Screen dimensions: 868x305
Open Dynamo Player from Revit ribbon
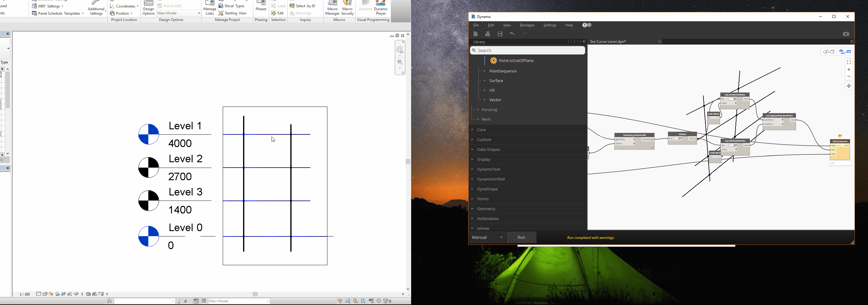[381, 8]
